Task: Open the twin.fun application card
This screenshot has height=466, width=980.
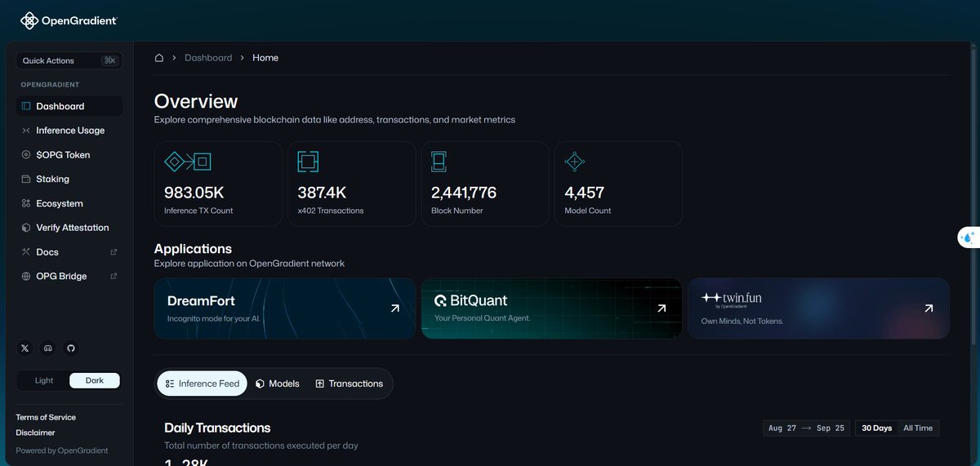Action: [818, 308]
